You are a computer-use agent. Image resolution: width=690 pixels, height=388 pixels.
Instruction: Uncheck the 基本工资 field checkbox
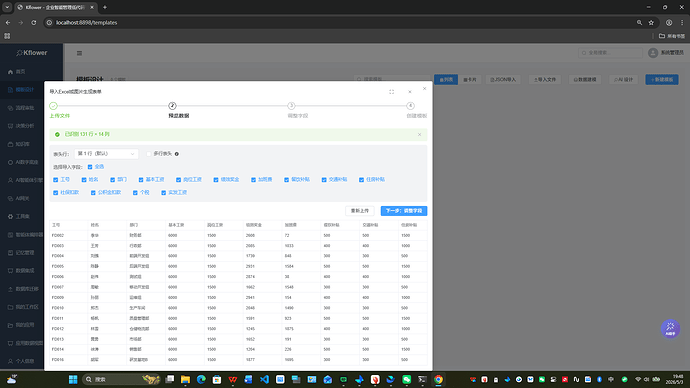point(141,179)
